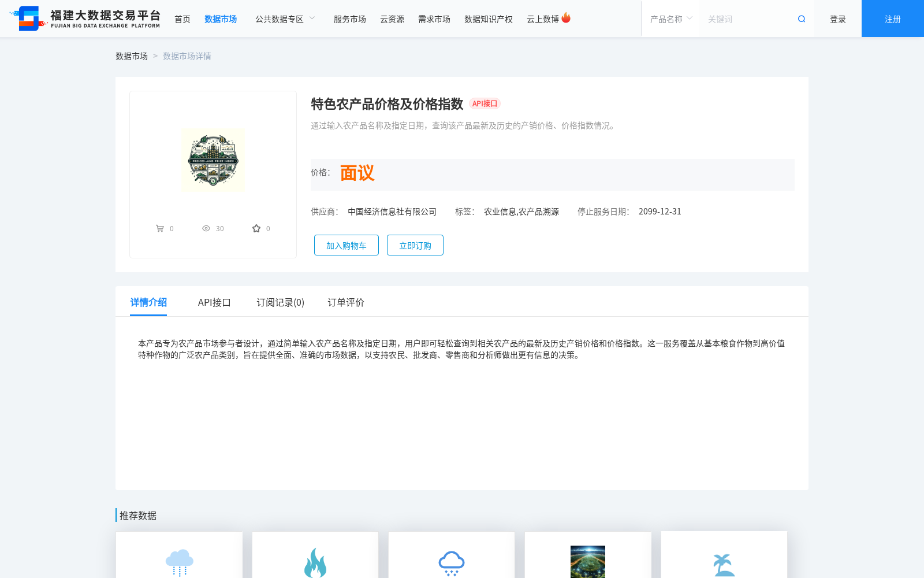This screenshot has width=924, height=578.
Task: Click the Fujian Big Data Exchange Platform logo
Action: tap(85, 18)
